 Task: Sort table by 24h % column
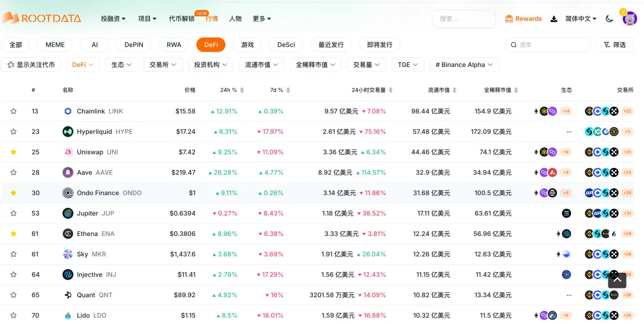[x=232, y=90]
